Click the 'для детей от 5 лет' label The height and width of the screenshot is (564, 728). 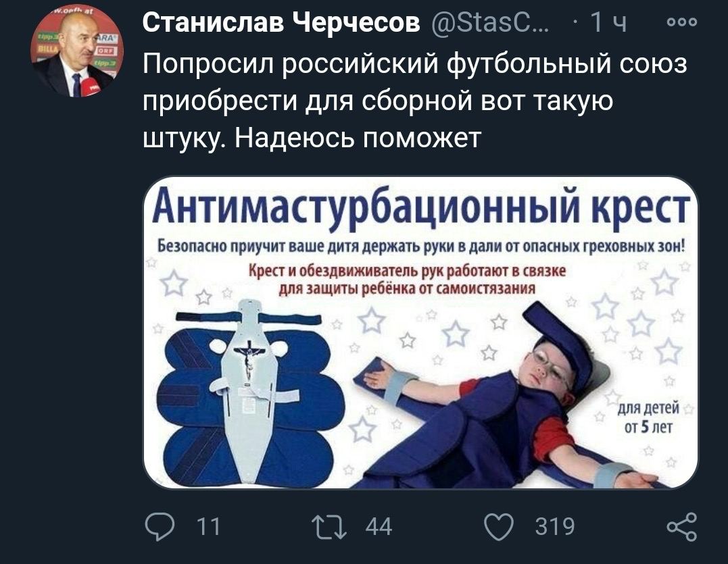[x=649, y=417]
